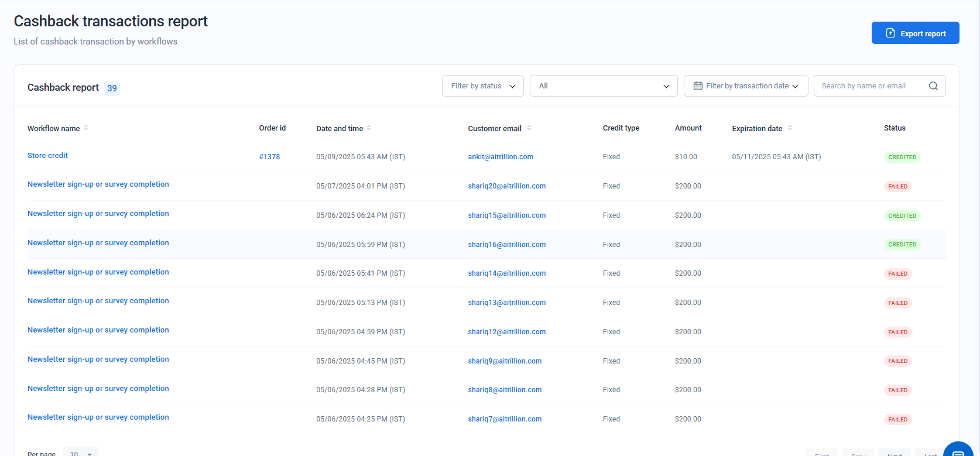Image resolution: width=980 pixels, height=456 pixels.
Task: Open Newsletter workflow link in shariq14 row
Action: tap(98, 272)
